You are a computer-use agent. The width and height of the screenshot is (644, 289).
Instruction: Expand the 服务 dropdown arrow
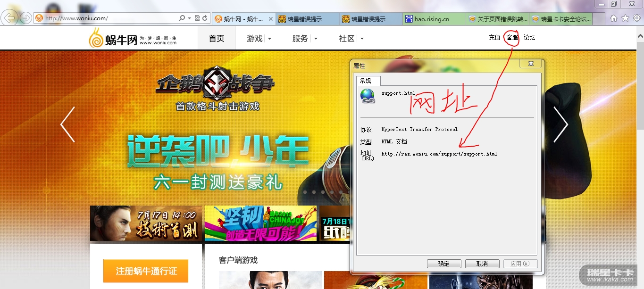click(x=316, y=39)
